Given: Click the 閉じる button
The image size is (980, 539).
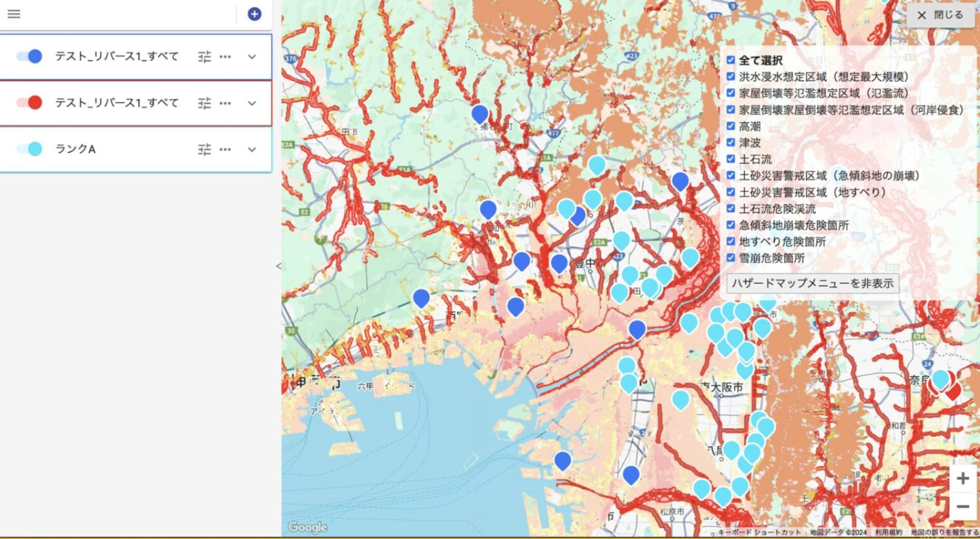Looking at the screenshot, I should coord(940,15).
